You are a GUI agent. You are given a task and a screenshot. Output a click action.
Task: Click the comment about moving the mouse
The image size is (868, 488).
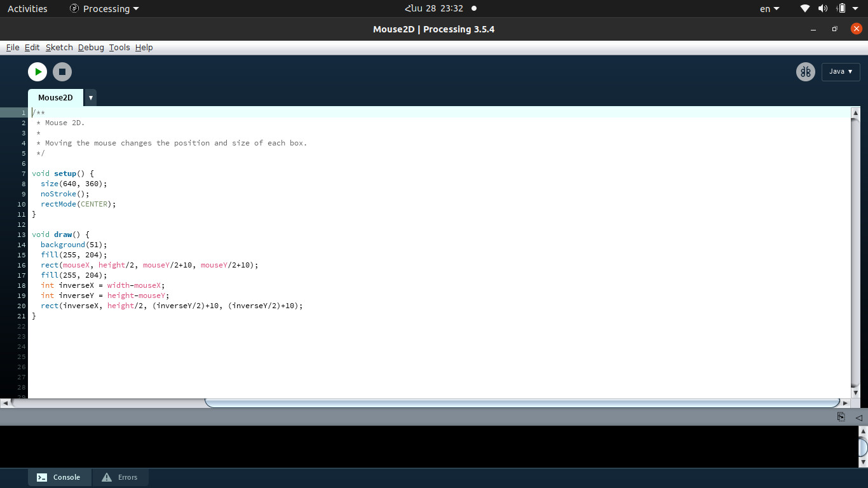click(172, 143)
